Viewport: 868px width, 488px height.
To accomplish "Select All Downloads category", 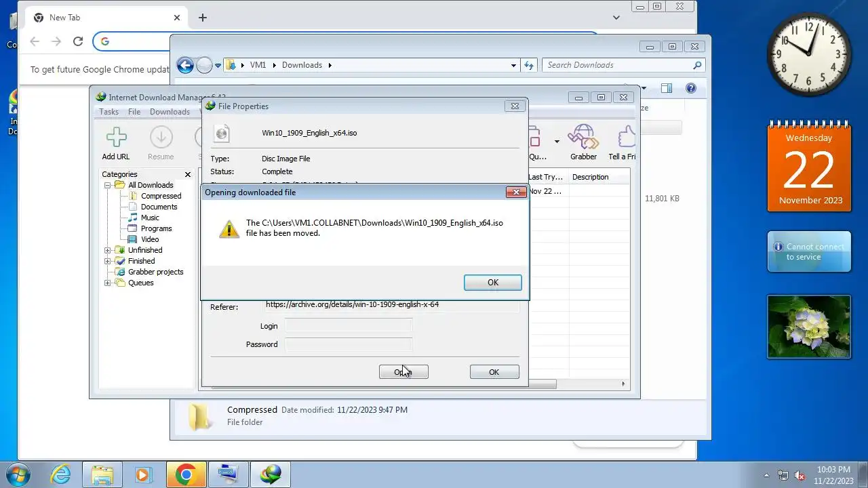I will pyautogui.click(x=151, y=185).
